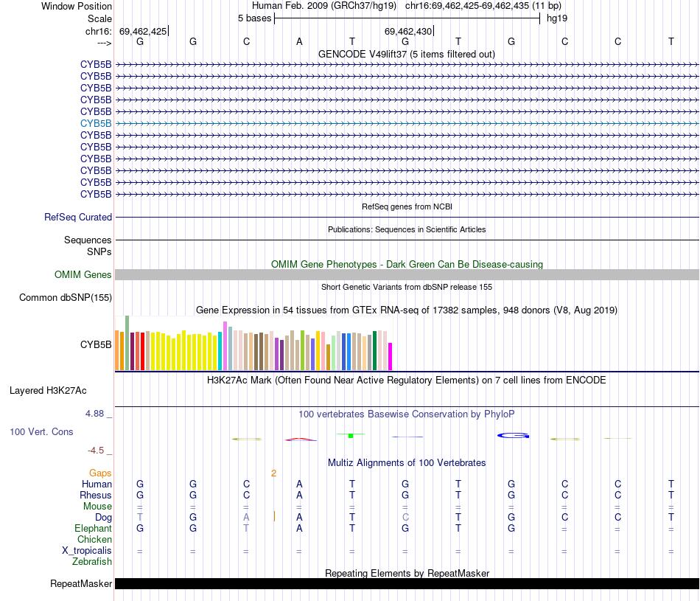Click the Scale label

(x=99, y=18)
